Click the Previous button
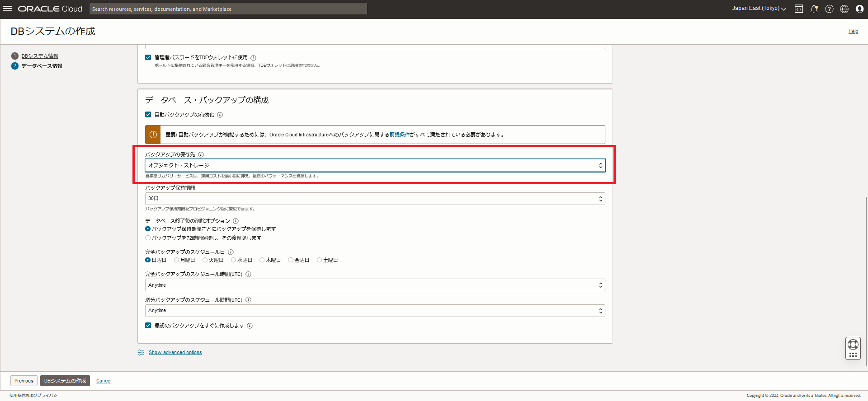 pos(24,381)
